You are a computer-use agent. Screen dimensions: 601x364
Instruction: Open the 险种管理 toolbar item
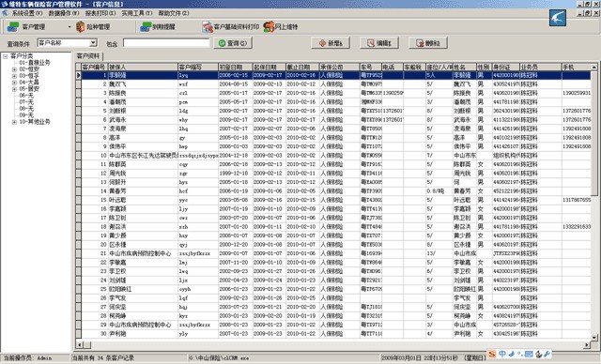tap(93, 27)
